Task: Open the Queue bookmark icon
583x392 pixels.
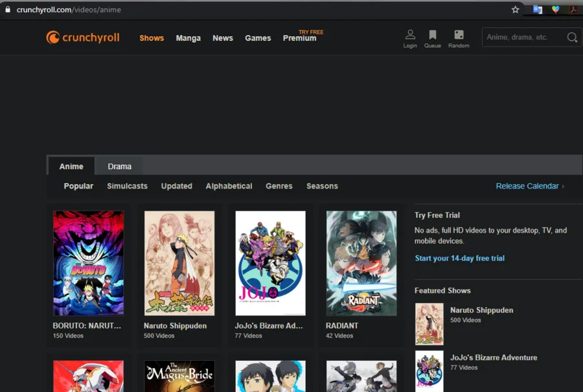Action: [433, 34]
